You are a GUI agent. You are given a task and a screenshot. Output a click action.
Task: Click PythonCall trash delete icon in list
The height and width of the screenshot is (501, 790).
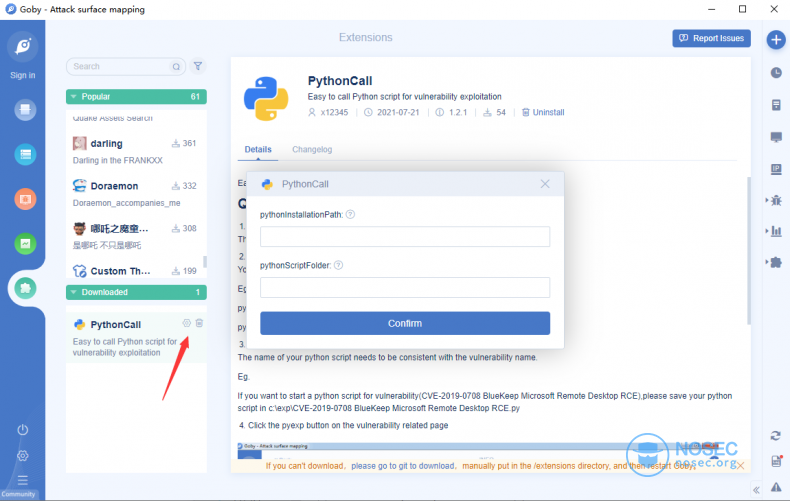tap(200, 323)
